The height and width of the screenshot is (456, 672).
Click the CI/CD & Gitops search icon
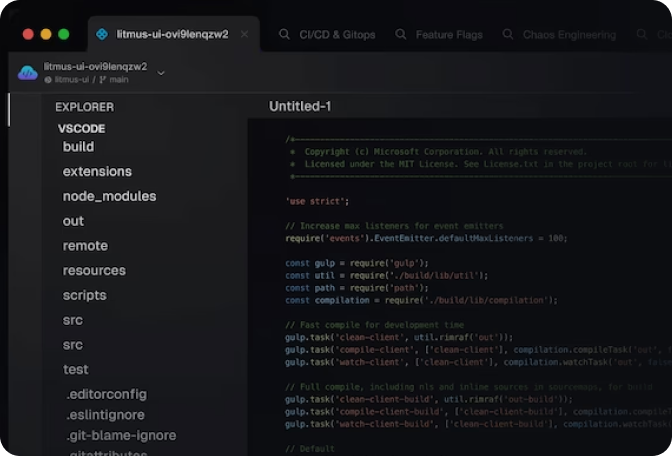[x=285, y=35]
